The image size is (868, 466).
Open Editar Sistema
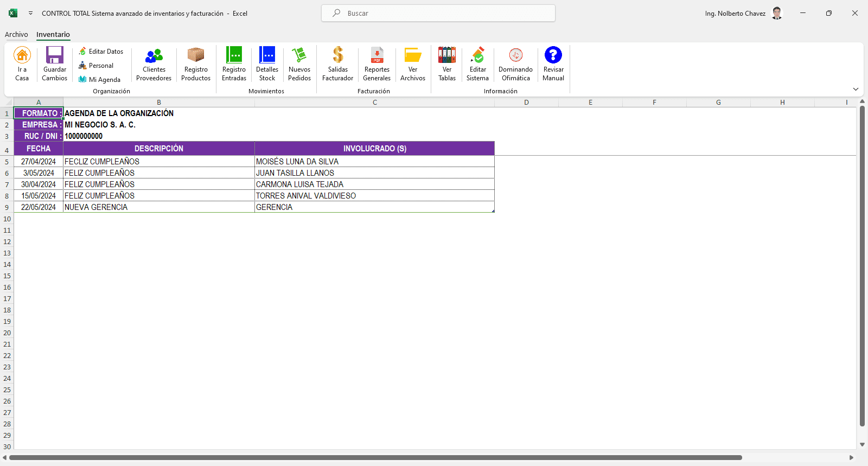[x=477, y=63]
